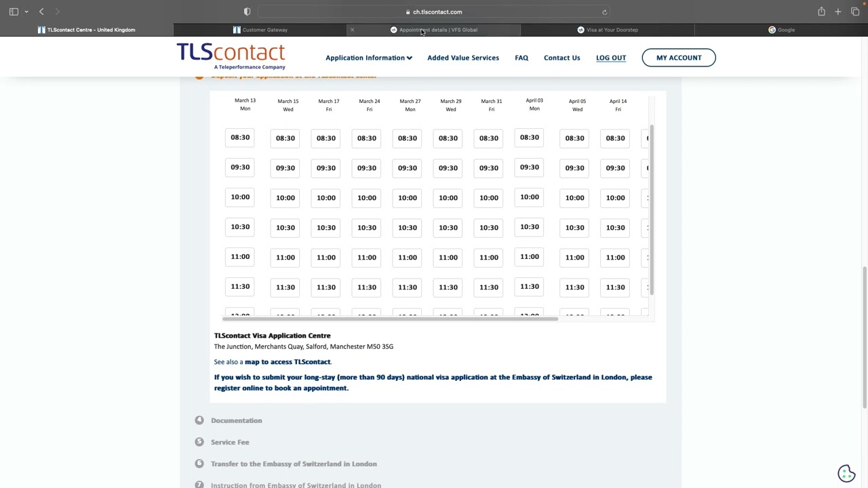Go back with the Safari back arrow

tap(41, 12)
